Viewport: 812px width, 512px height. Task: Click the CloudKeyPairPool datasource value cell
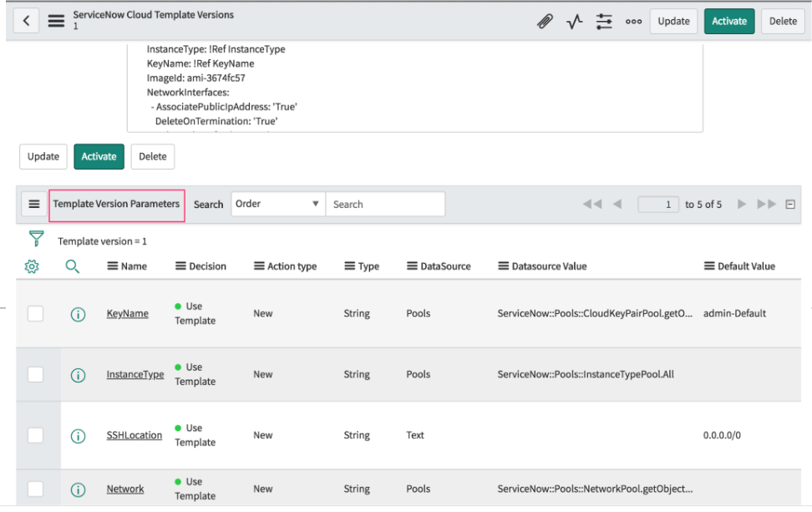[x=595, y=313]
